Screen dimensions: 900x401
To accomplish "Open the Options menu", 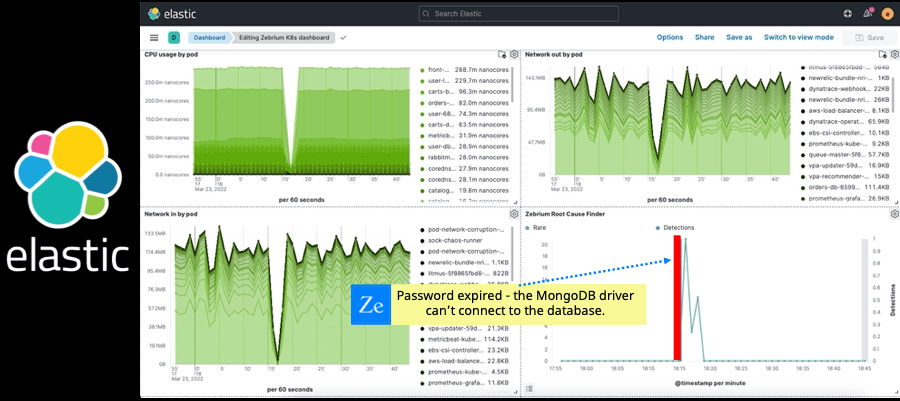I will click(670, 37).
